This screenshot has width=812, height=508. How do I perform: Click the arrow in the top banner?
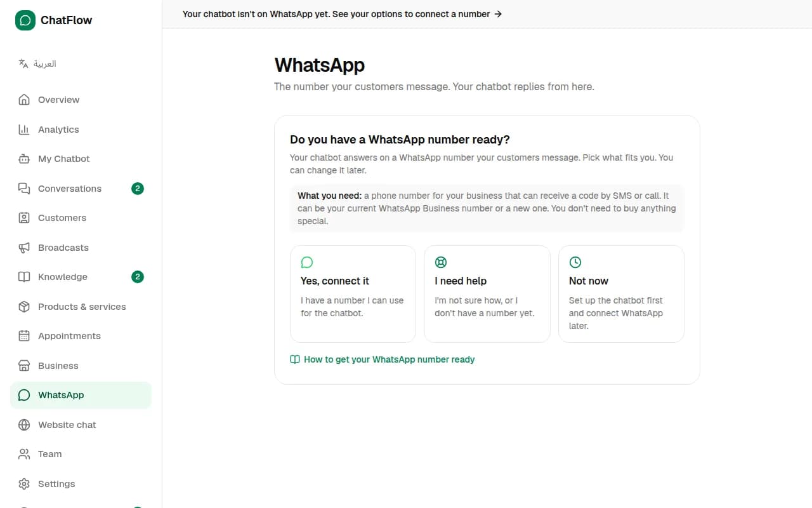click(x=498, y=14)
